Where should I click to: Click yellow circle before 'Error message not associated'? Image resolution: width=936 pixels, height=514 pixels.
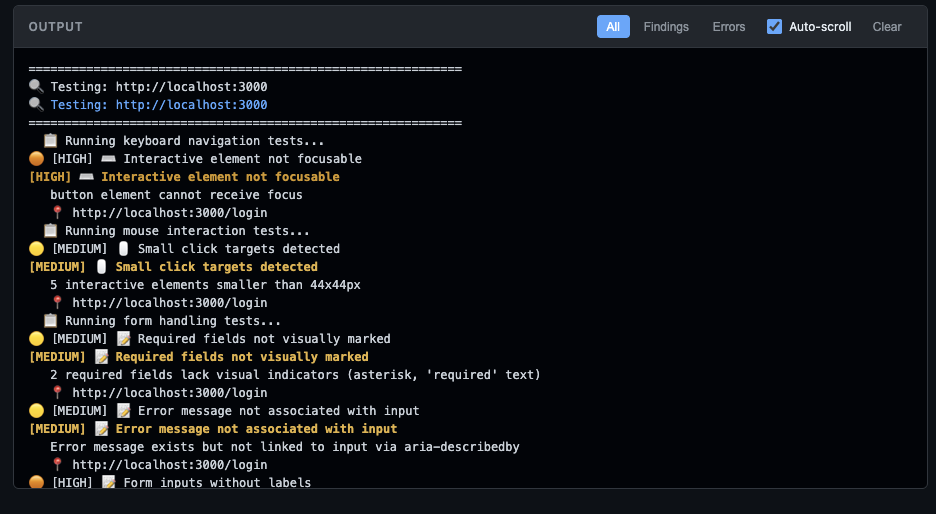coord(36,411)
